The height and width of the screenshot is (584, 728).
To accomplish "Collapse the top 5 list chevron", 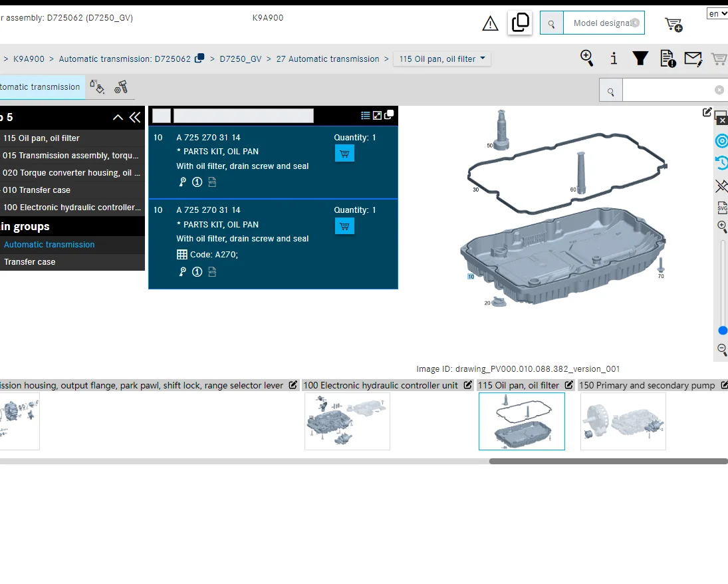I will pyautogui.click(x=118, y=118).
